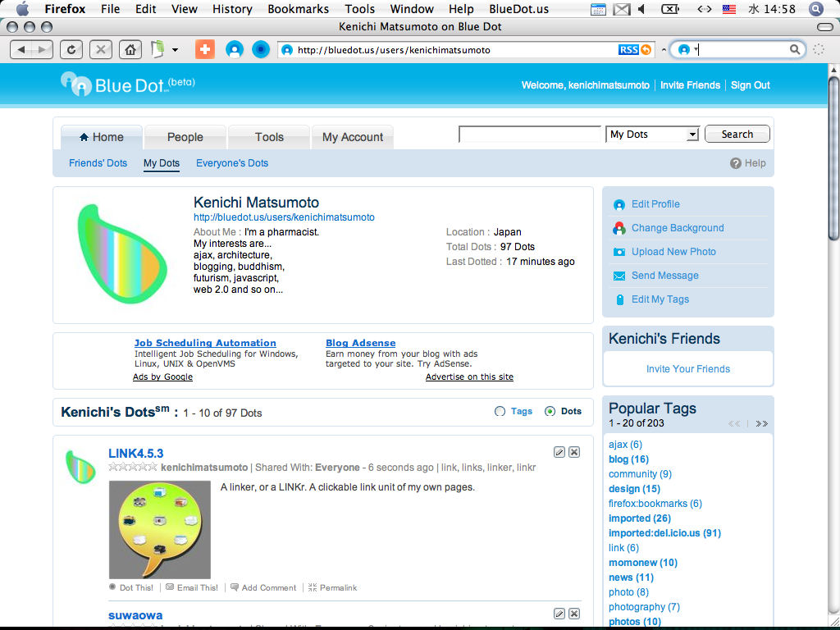Image resolution: width=840 pixels, height=630 pixels.
Task: Reload the page with the refresh icon
Action: [x=71, y=50]
